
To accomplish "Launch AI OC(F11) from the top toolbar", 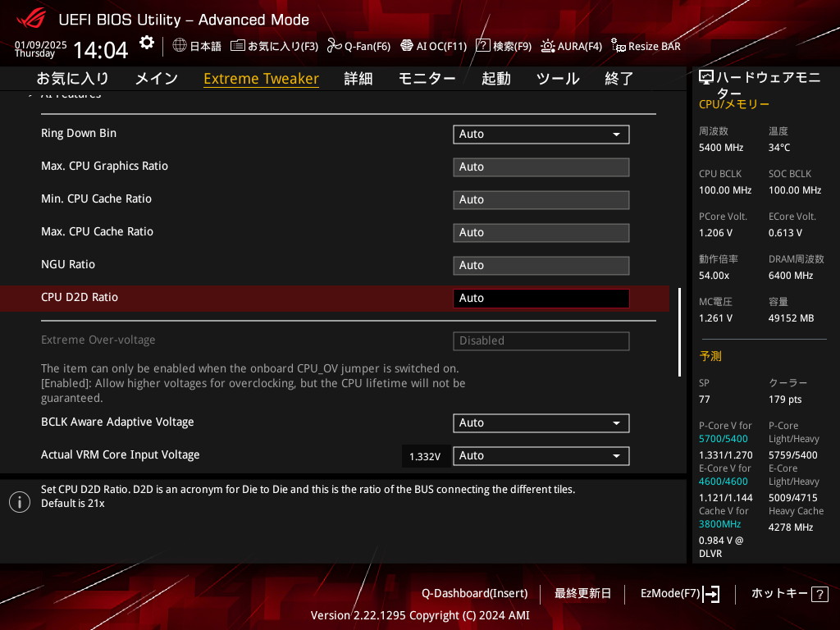I will (407, 46).
